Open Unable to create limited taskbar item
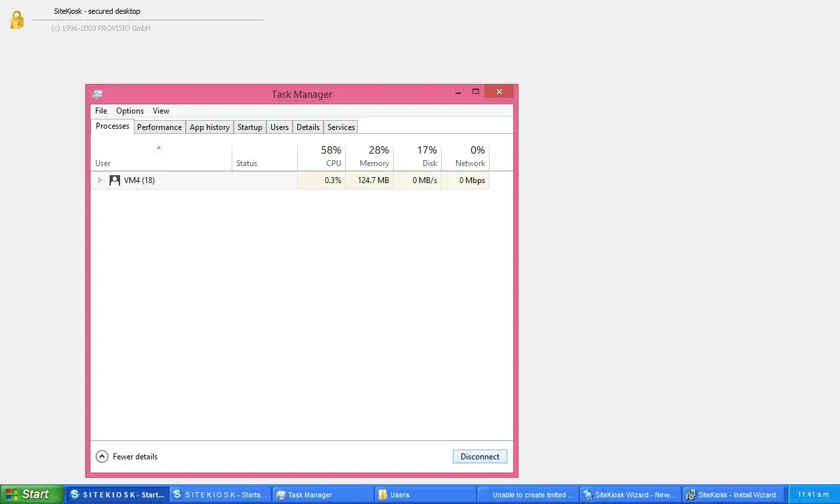840x504 pixels. point(528,495)
